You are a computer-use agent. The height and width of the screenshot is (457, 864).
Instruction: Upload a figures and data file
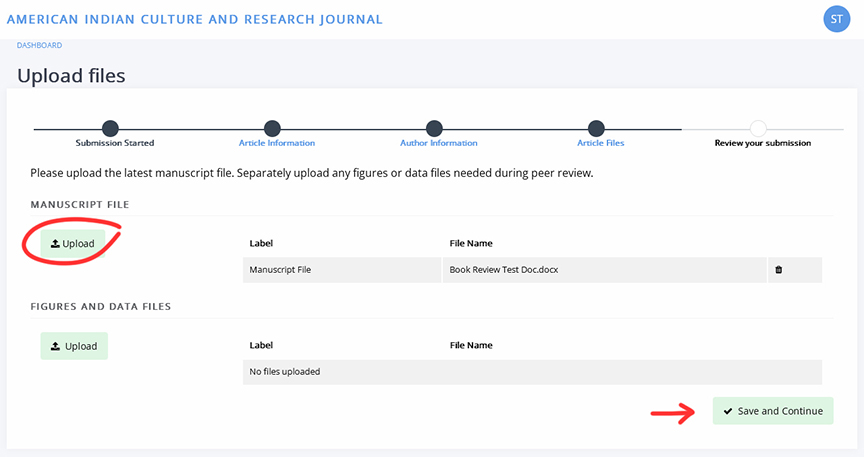(74, 346)
